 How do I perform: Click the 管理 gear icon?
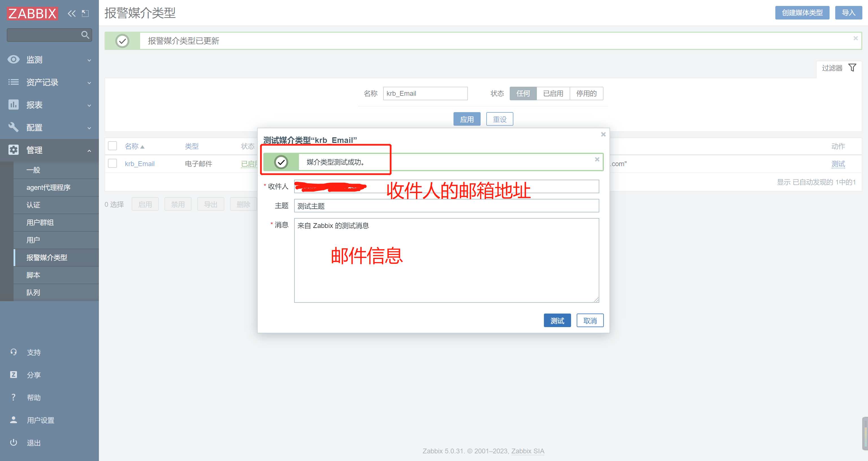[x=14, y=150]
